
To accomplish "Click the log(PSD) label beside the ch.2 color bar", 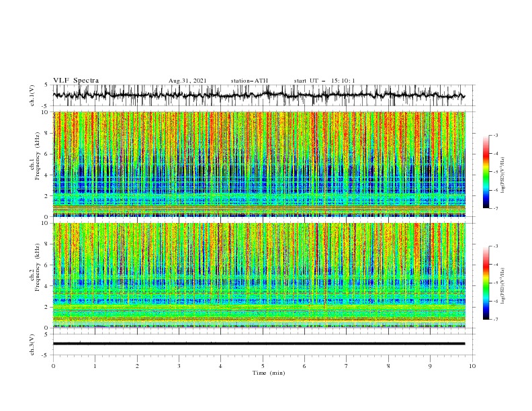I will 502,286.
